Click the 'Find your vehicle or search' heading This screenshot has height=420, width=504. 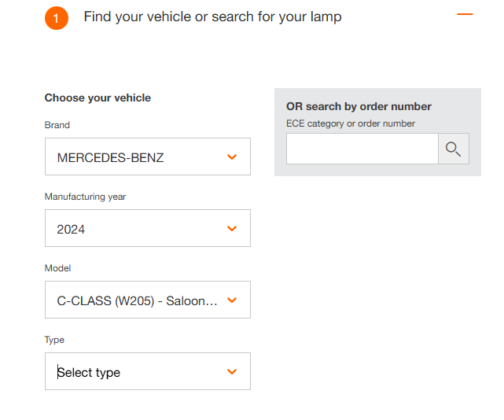click(x=212, y=17)
